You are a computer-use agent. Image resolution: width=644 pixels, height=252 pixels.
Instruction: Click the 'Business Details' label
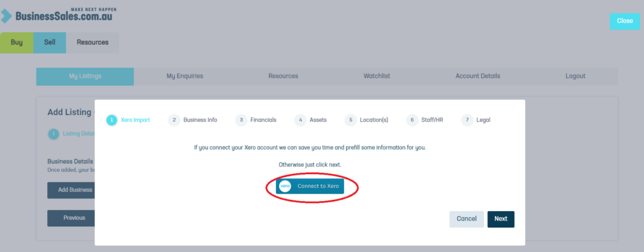tap(70, 162)
